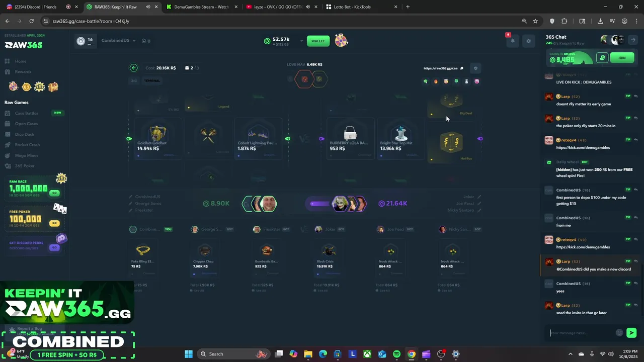Tip Larp on 'early game' message
This screenshot has height=362, width=644.
(x=628, y=96)
